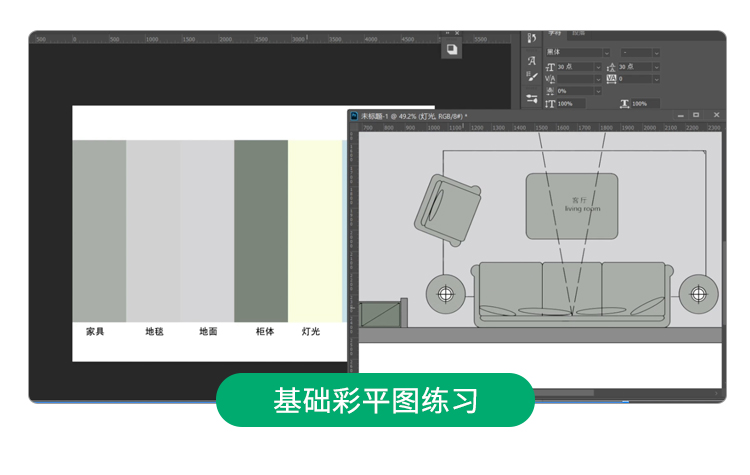Click the 柜体 label text

[x=265, y=331]
